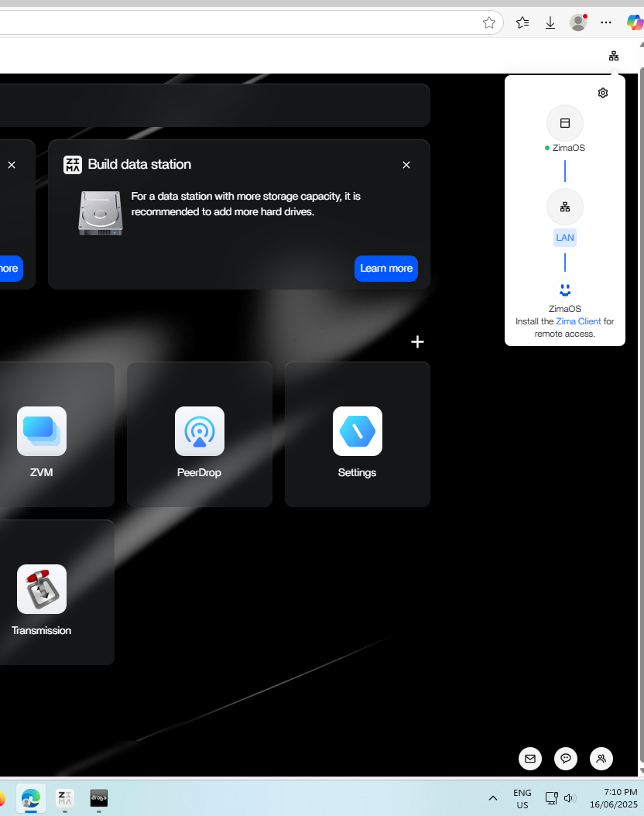Open the ZVM app

point(42,431)
